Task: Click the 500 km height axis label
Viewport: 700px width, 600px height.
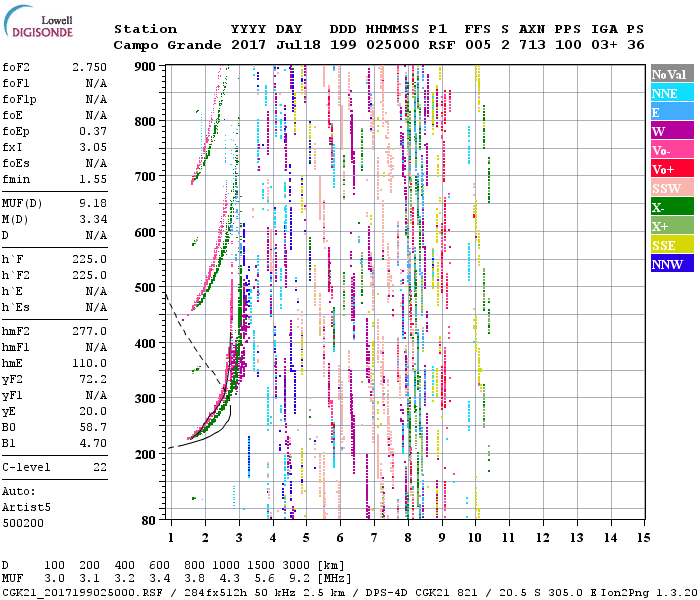Action: [145, 288]
